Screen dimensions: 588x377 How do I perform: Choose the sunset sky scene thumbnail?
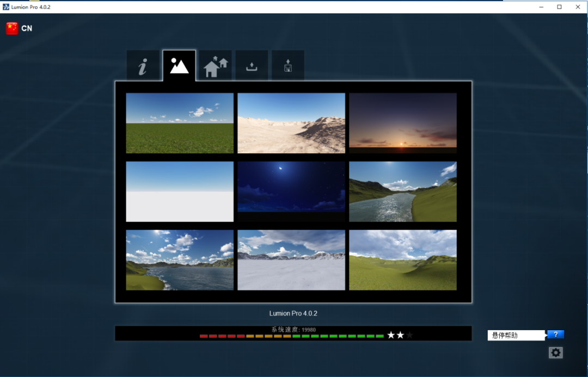coord(403,123)
